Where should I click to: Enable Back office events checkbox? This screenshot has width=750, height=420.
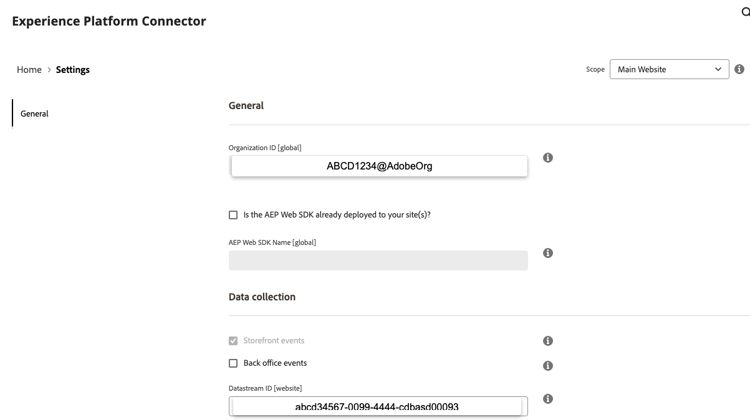[x=233, y=363]
